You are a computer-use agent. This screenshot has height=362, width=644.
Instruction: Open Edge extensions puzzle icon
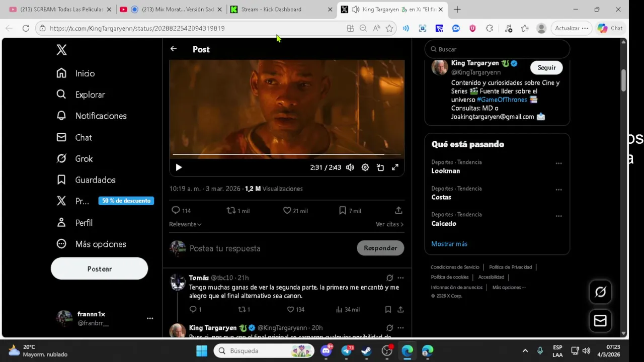point(489,28)
